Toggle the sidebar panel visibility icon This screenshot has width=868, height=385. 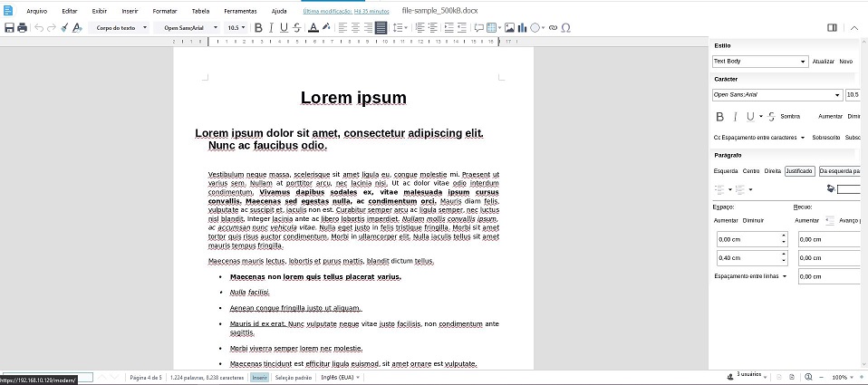[832, 28]
